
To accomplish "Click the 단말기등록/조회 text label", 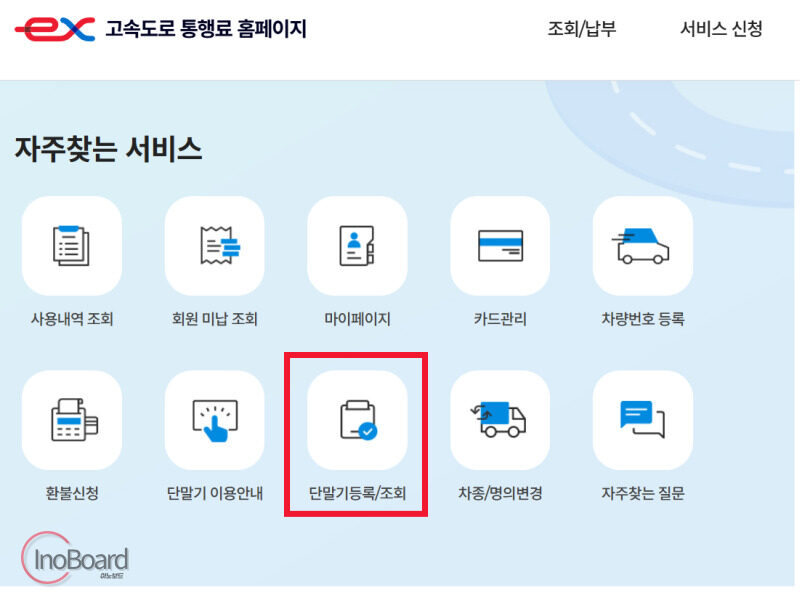I will point(357,493).
